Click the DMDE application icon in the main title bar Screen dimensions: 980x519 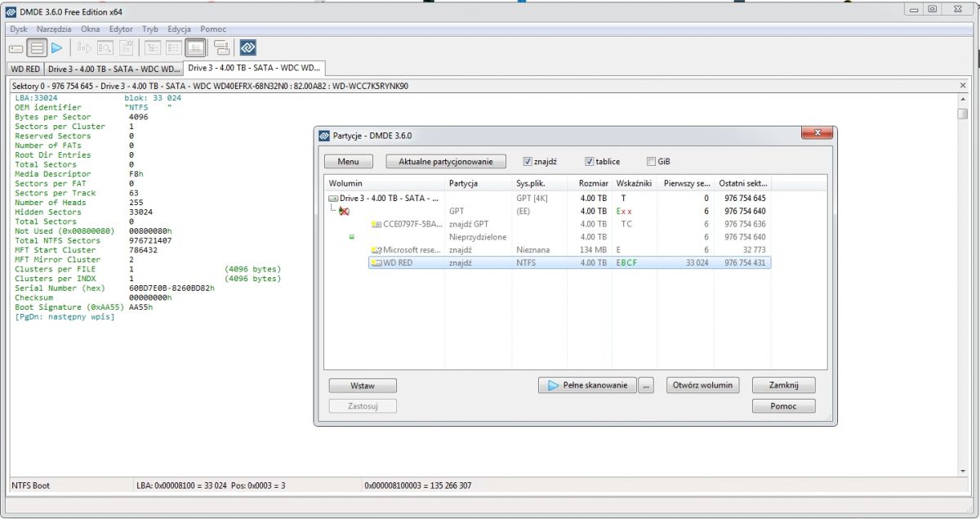(11, 11)
